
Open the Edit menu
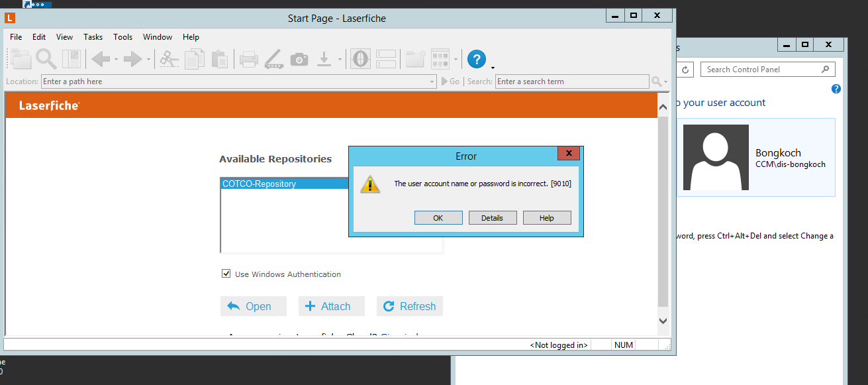[39, 37]
